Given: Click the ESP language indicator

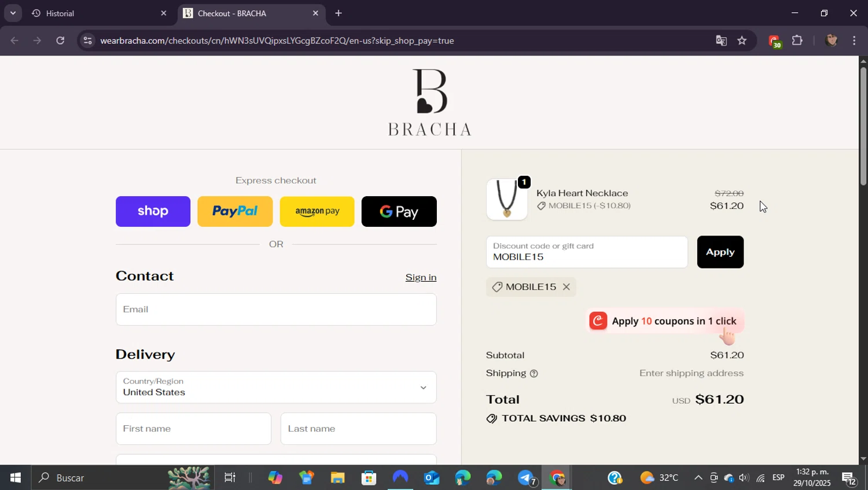Looking at the screenshot, I should point(778,478).
